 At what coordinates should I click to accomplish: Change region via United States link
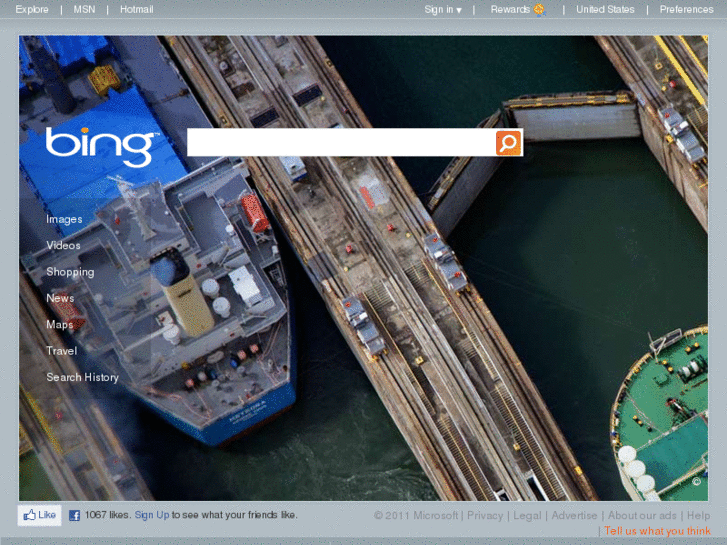click(x=605, y=9)
